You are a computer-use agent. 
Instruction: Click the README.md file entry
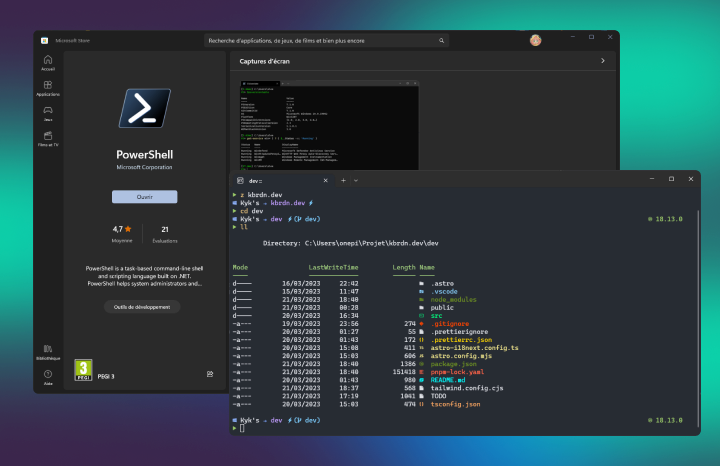[448, 380]
